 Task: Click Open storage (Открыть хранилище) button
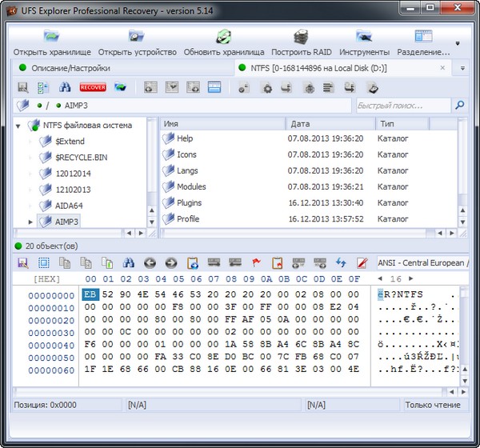click(x=52, y=42)
